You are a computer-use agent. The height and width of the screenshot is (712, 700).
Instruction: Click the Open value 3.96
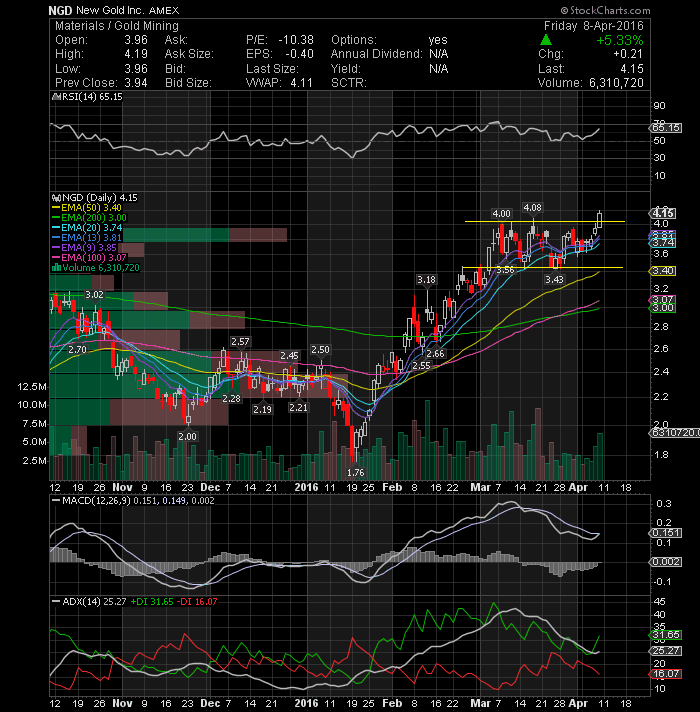[x=136, y=40]
